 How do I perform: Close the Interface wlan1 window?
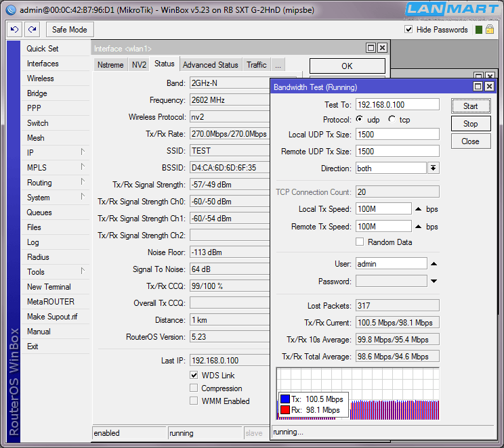382,48
